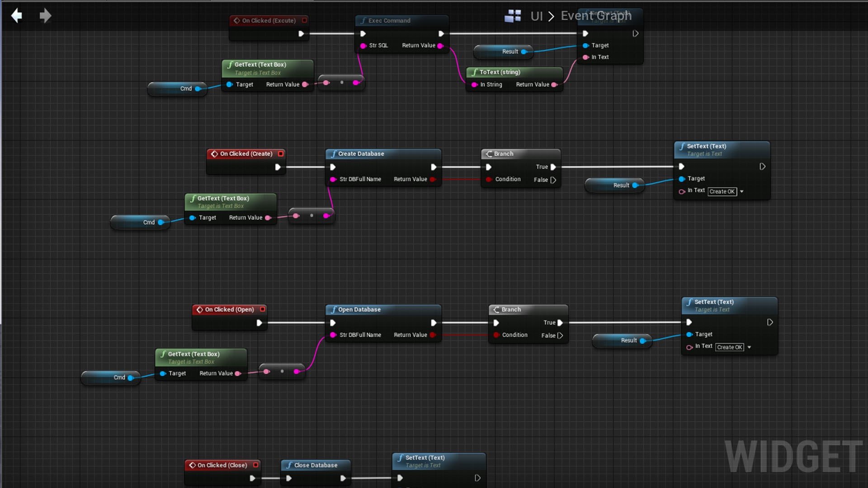Toggle the On Clicked (Close) delegate pin
Viewport: 868px width, 488px height.
256,465
